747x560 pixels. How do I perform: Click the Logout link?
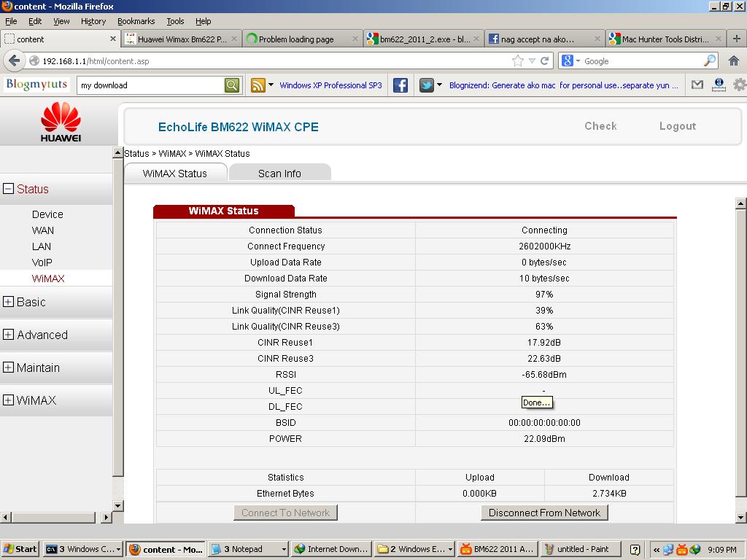coord(678,126)
